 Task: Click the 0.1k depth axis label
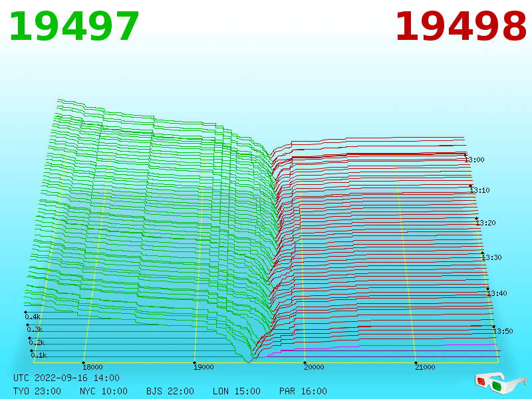tap(39, 355)
